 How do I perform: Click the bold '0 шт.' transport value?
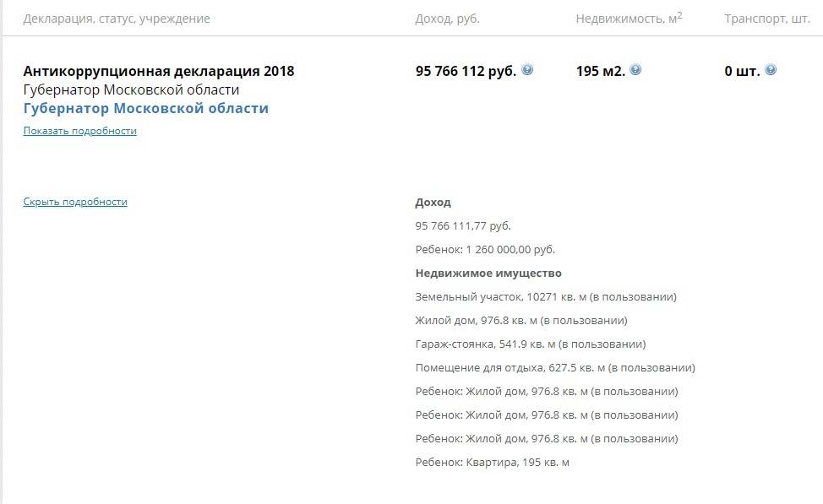pos(742,71)
